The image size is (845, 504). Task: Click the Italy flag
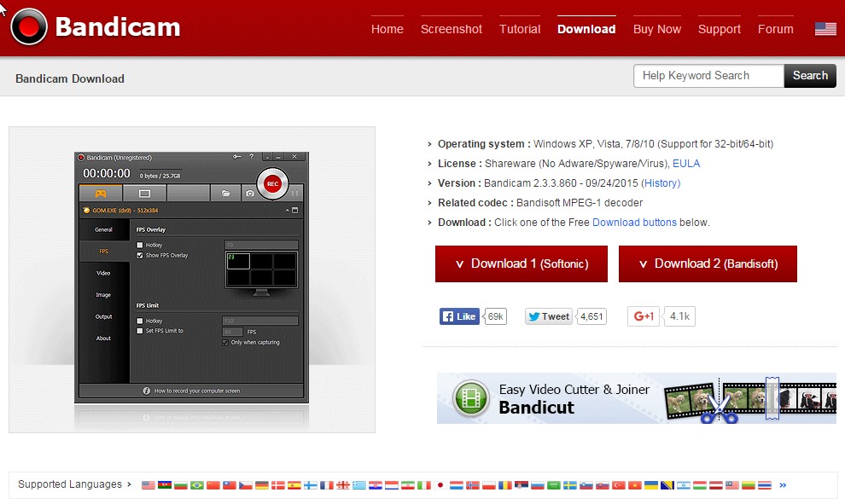pyautogui.click(x=424, y=485)
